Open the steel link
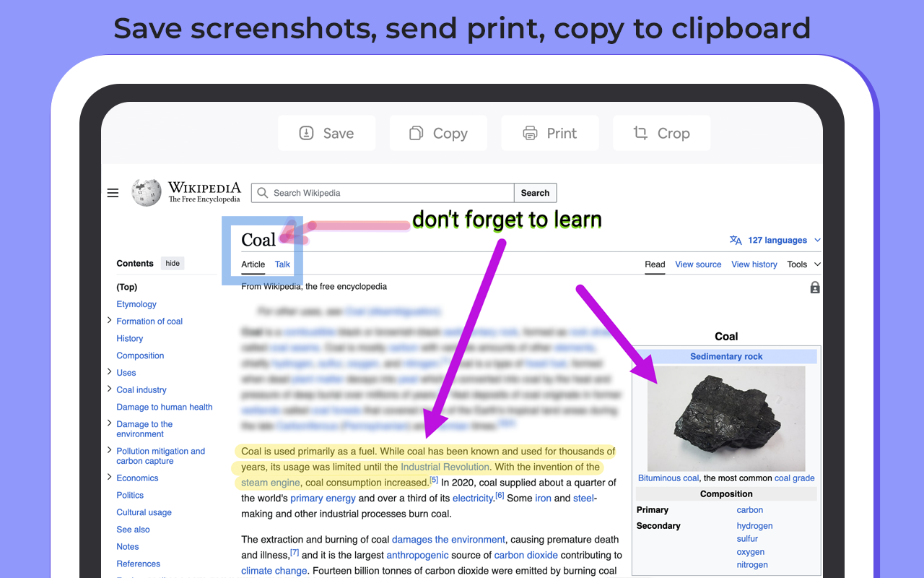Screen dimensions: 924x578 click(583, 498)
